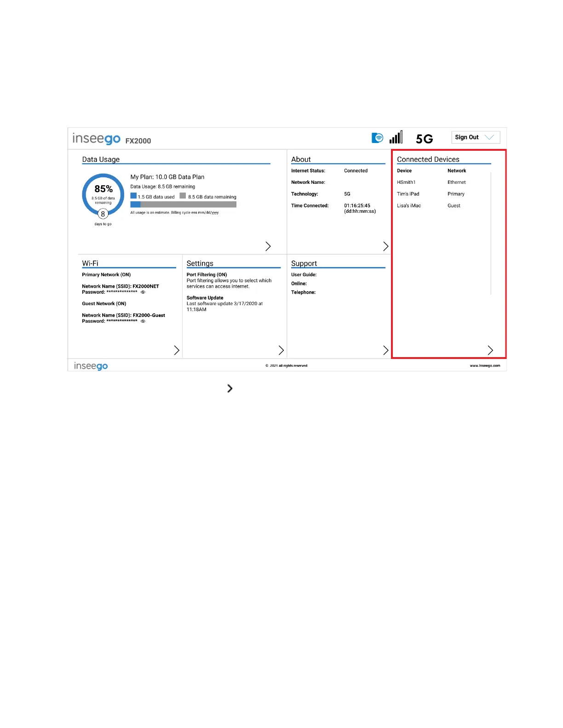The width and height of the screenshot is (563, 728).
Task: Click the 8 days to go badge
Action: click(x=103, y=214)
